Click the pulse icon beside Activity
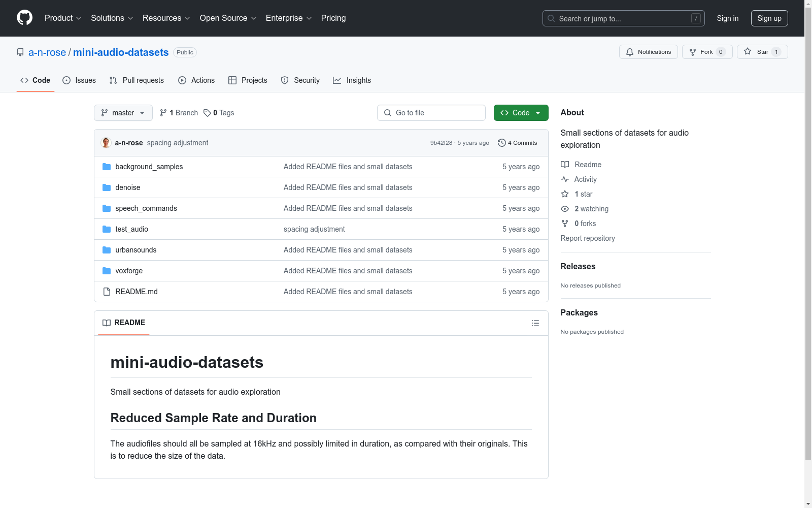 point(565,179)
